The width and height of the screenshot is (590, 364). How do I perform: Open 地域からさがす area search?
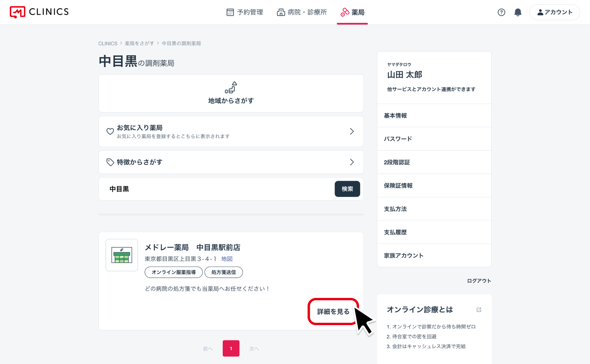click(x=231, y=93)
